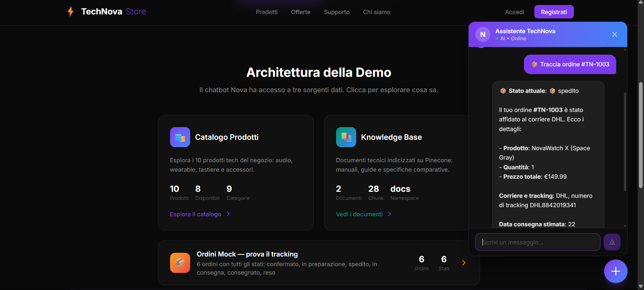Click the 6 Ordini statistic

click(x=422, y=263)
